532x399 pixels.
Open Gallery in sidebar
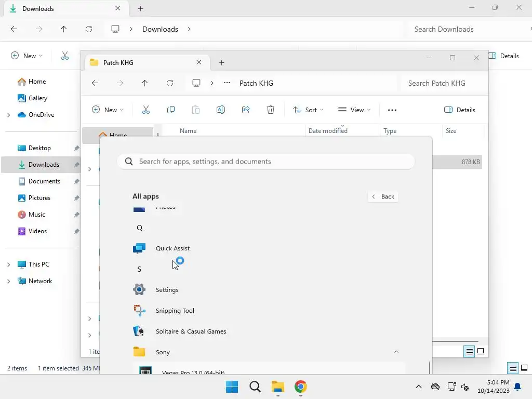[x=37, y=98]
